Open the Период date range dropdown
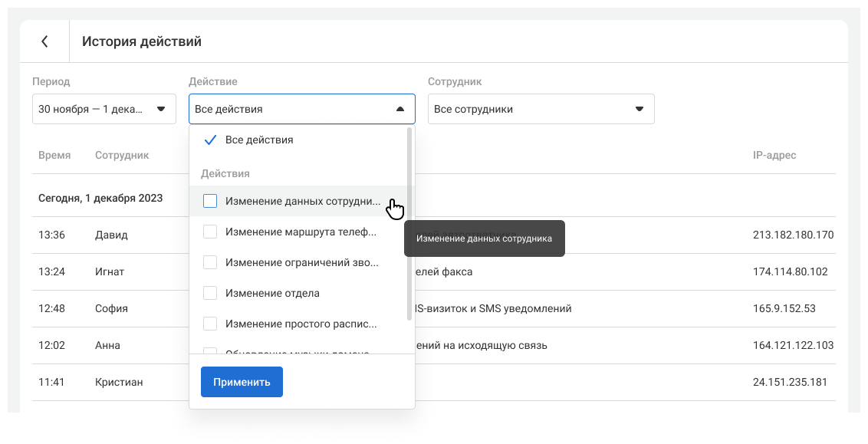The width and height of the screenshot is (868, 444). tap(103, 109)
